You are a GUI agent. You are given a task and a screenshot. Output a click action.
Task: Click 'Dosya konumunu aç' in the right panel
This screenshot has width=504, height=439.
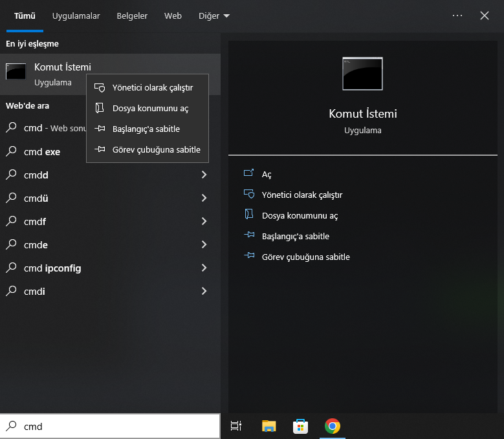click(300, 216)
